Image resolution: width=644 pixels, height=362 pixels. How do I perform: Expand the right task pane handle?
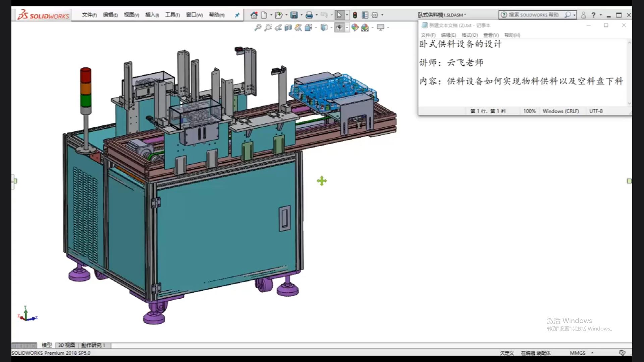click(629, 181)
